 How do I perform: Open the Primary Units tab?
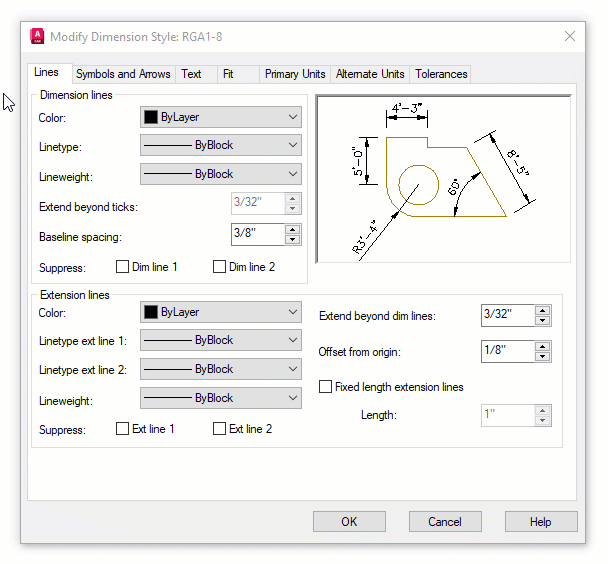(x=295, y=74)
